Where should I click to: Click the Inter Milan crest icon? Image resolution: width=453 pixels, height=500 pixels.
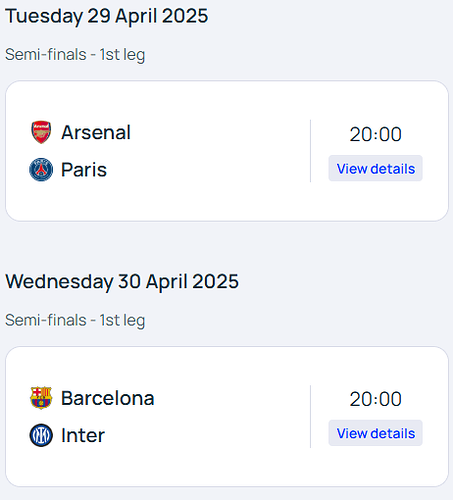tap(41, 435)
